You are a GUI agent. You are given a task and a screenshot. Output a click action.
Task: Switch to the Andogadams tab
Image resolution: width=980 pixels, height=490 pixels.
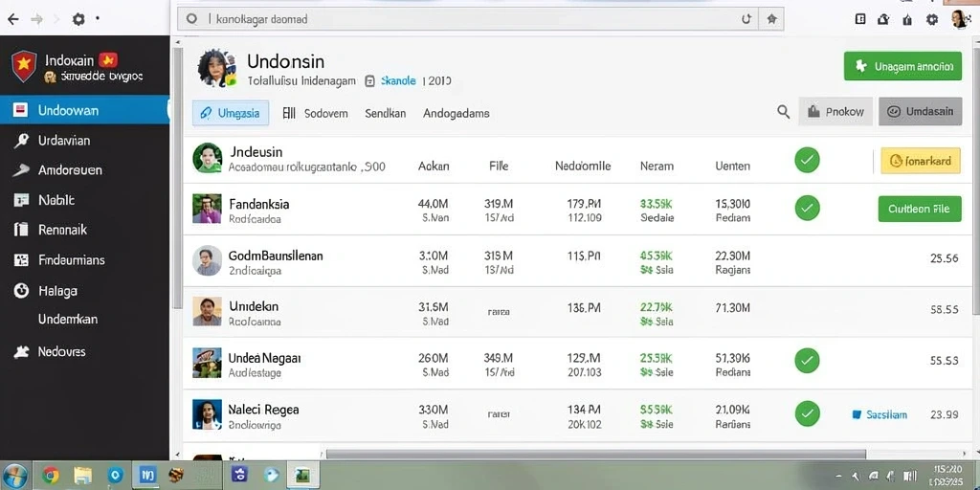pos(457,113)
